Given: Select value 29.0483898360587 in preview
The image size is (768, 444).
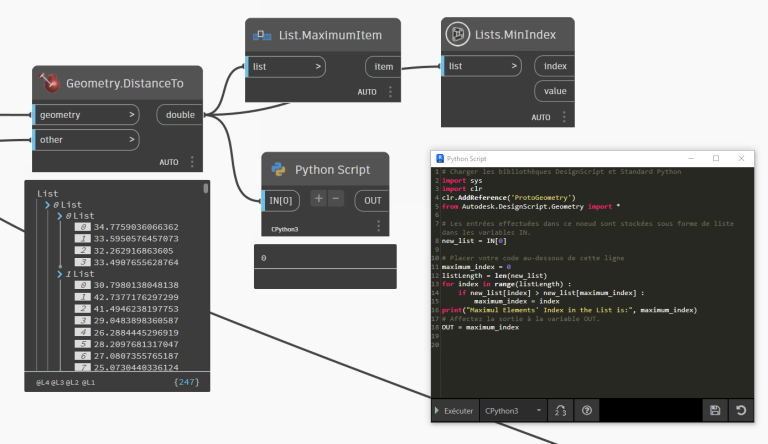Looking at the screenshot, I should pos(136,321).
